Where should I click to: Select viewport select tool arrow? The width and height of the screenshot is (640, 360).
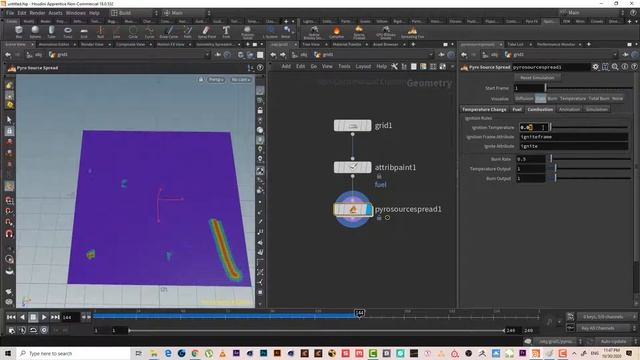point(9,120)
